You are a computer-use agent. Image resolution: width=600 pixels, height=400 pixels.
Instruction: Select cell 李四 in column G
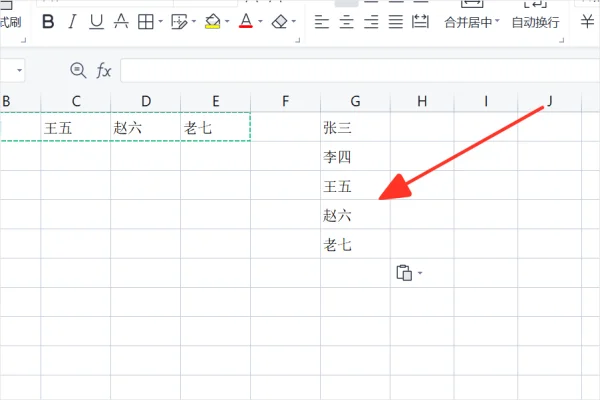[x=355, y=156]
